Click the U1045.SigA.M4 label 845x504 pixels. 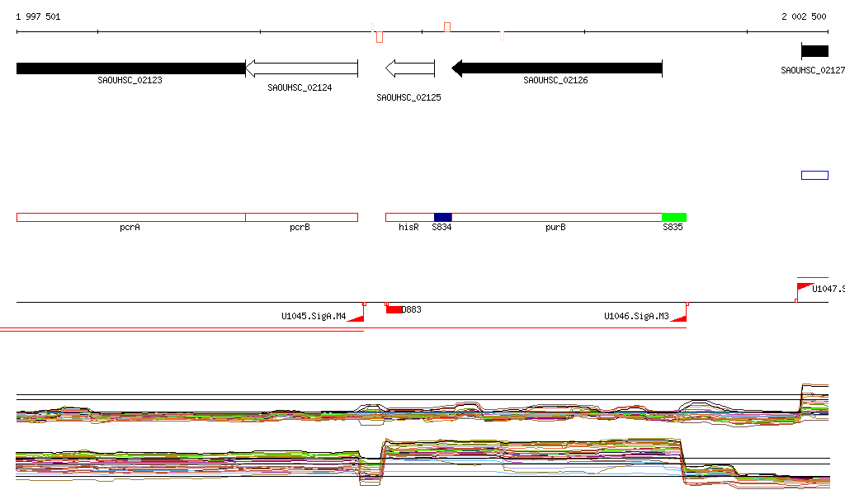pyautogui.click(x=314, y=317)
